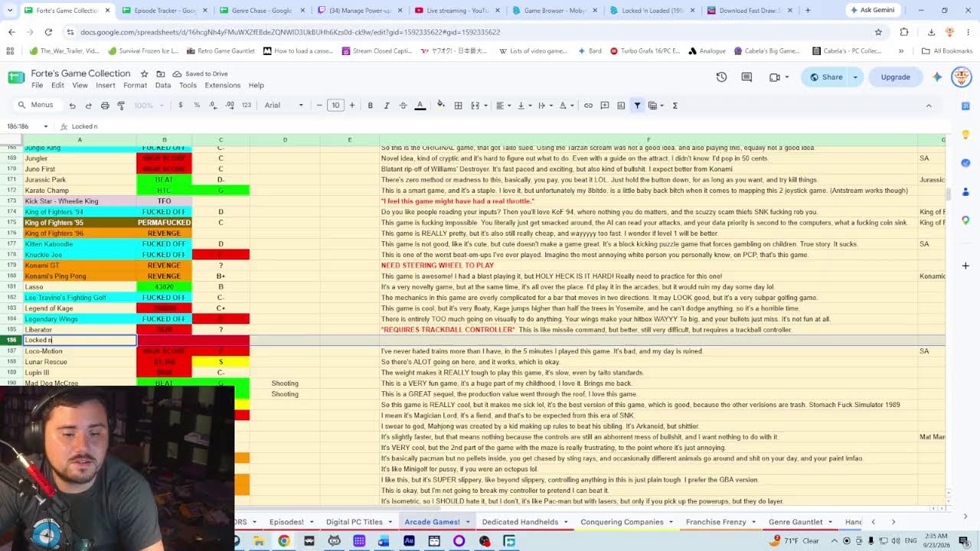Open the Format menu
The width and height of the screenshot is (980, 551).
(x=135, y=86)
